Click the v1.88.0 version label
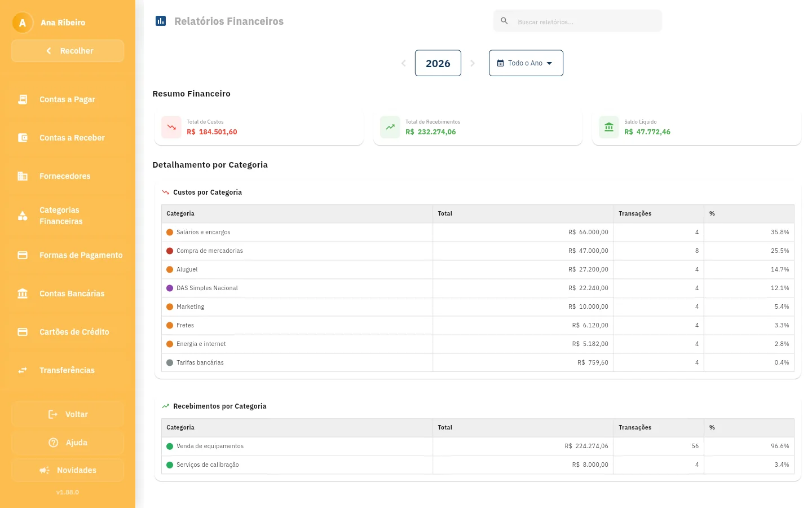 pos(68,492)
